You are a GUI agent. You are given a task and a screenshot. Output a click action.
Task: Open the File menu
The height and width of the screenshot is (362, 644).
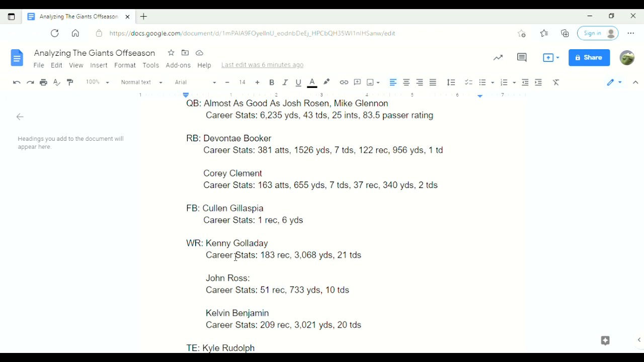(x=39, y=65)
